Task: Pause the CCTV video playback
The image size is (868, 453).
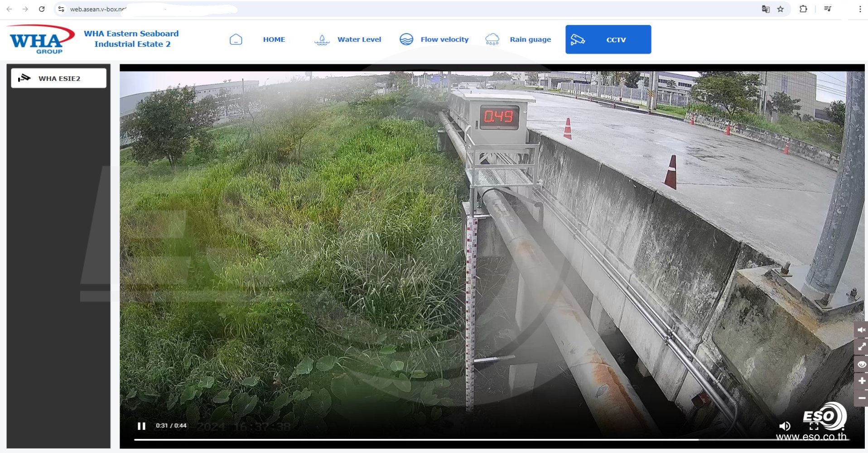Action: click(141, 426)
